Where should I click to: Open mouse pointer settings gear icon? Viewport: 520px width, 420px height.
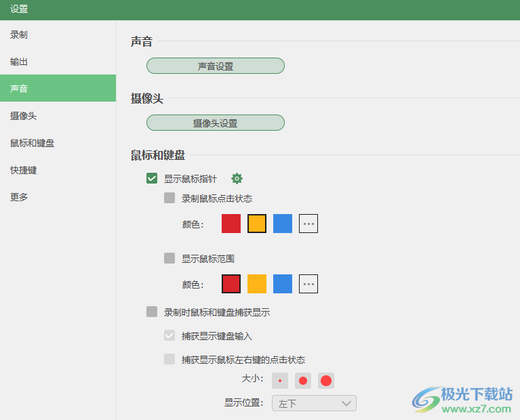(x=237, y=179)
